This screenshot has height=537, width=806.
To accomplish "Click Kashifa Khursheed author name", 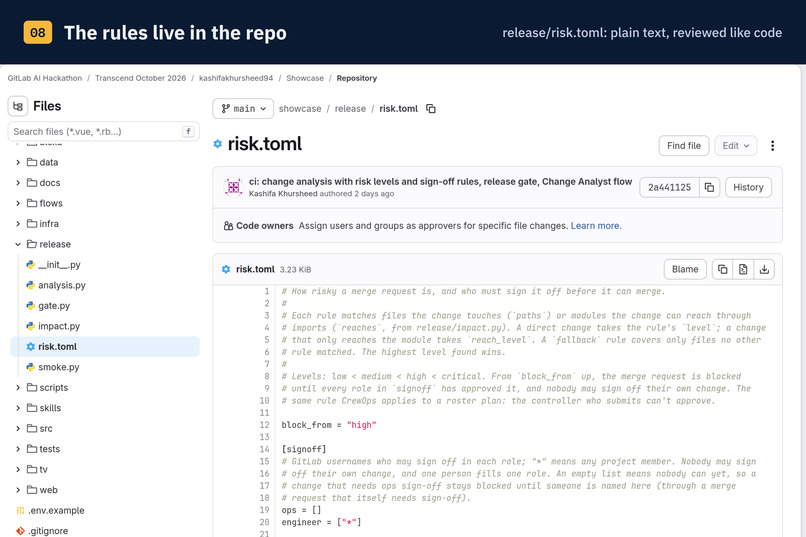I will (283, 194).
